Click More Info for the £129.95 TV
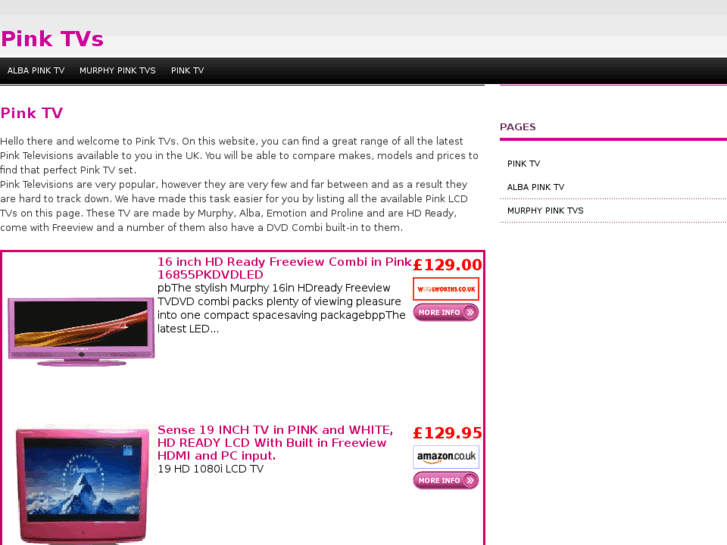Screen dimensions: 727x545 [446, 480]
